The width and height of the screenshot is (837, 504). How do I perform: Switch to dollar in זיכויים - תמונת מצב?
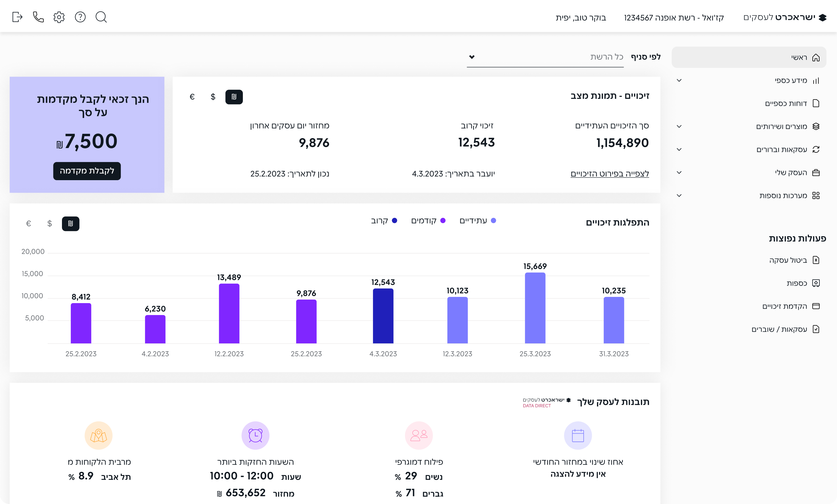pos(213,97)
